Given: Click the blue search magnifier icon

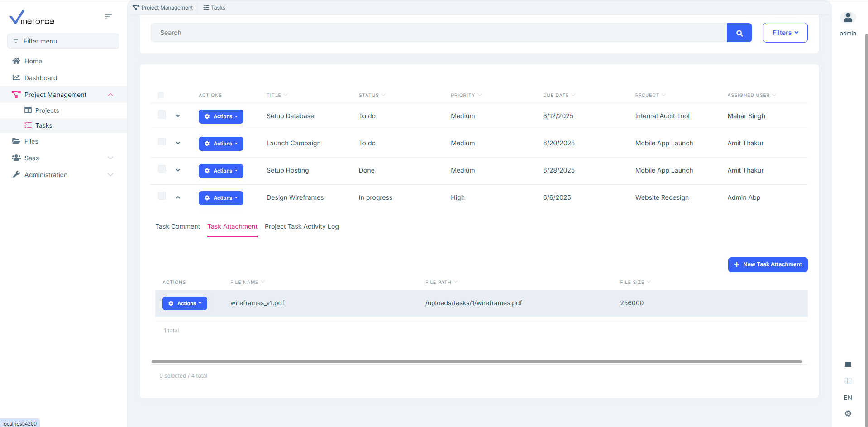Looking at the screenshot, I should coord(739,33).
